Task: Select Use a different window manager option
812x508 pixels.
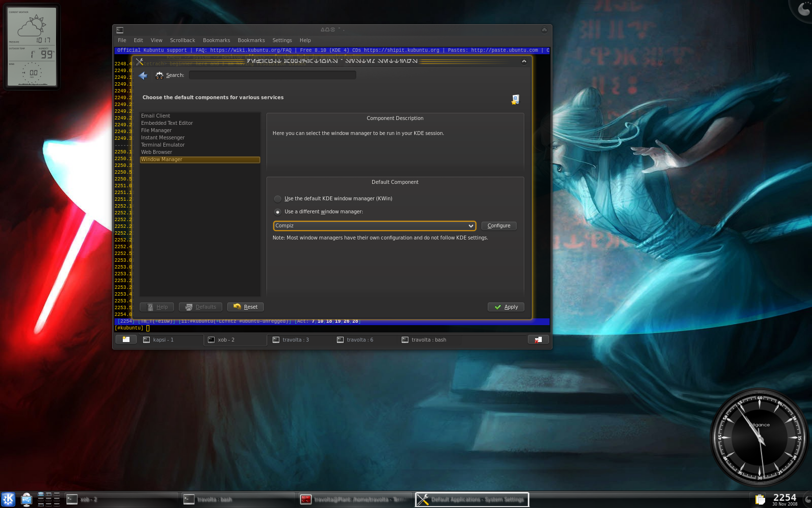Action: coord(319,212)
